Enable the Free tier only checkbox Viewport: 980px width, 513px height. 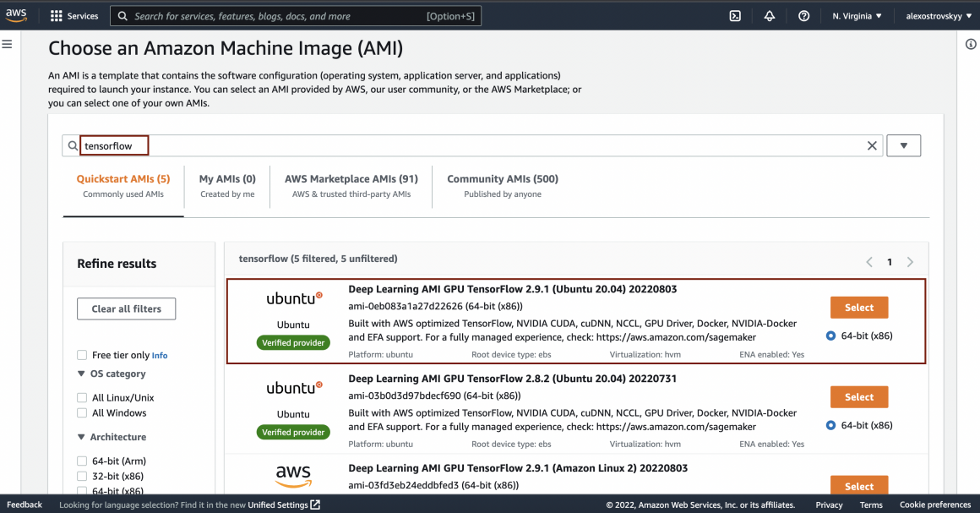click(82, 355)
